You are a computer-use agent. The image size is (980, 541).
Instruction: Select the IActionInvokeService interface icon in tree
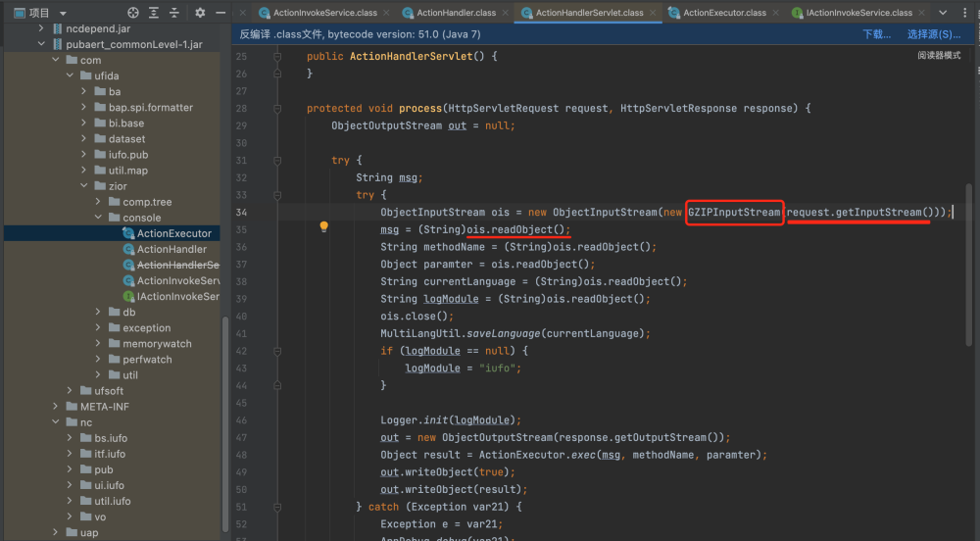coord(128,296)
